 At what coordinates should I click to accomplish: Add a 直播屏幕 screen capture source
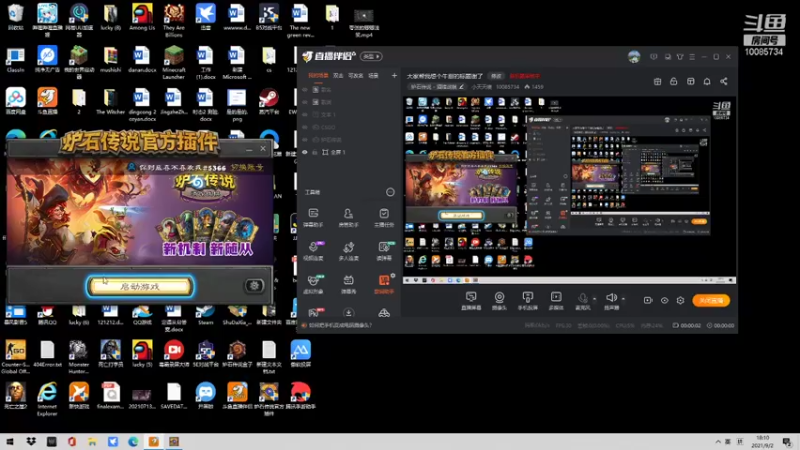click(x=471, y=301)
